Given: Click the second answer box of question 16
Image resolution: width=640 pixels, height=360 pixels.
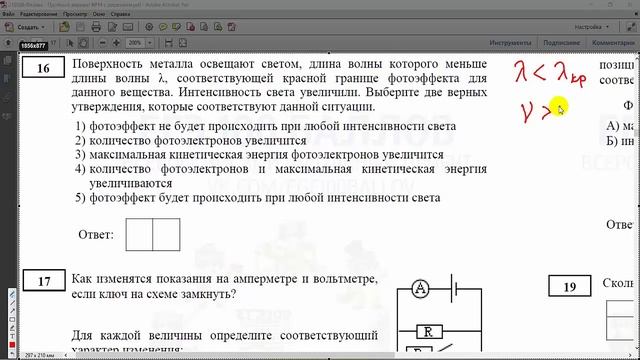Looking at the screenshot, I should point(167,235).
